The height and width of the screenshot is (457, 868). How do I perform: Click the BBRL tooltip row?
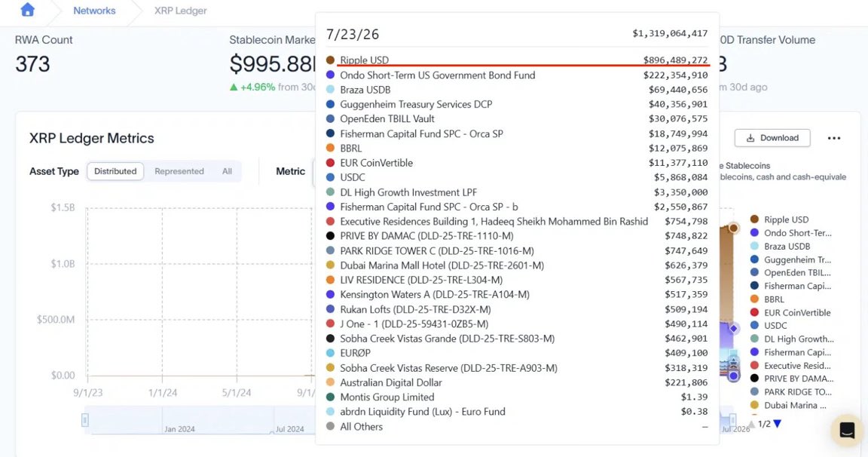(x=517, y=148)
